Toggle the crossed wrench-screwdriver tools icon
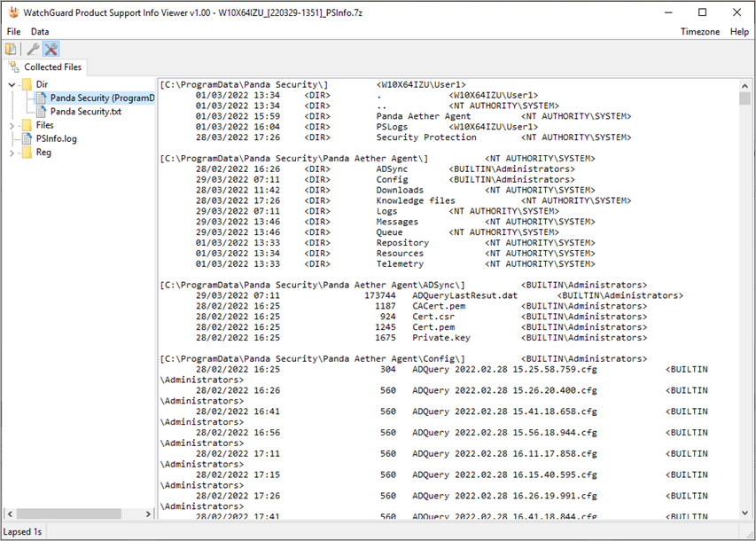 51,49
